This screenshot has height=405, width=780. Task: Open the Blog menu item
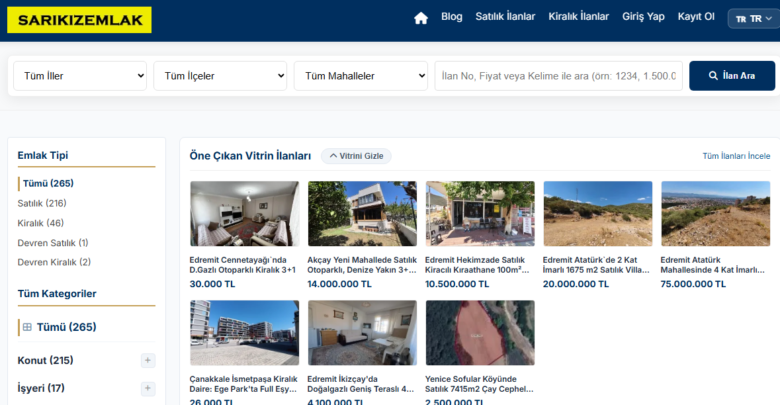[x=452, y=16]
